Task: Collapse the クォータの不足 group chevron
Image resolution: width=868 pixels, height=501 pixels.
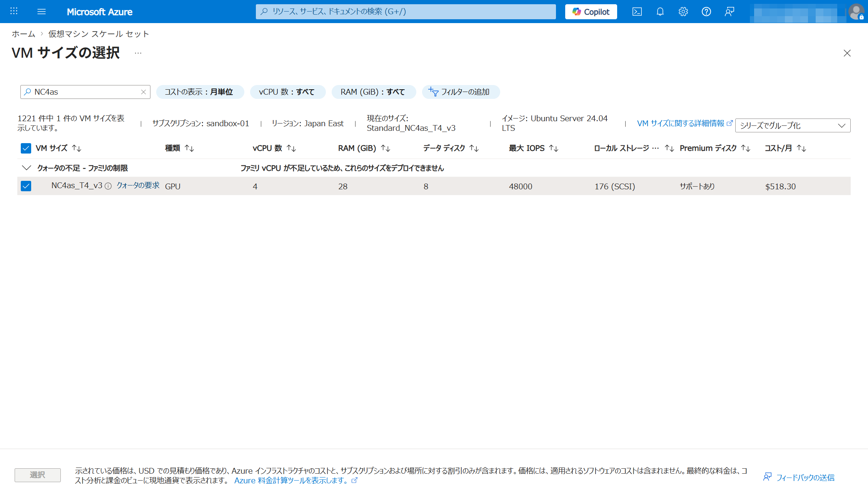Action: pos(26,168)
